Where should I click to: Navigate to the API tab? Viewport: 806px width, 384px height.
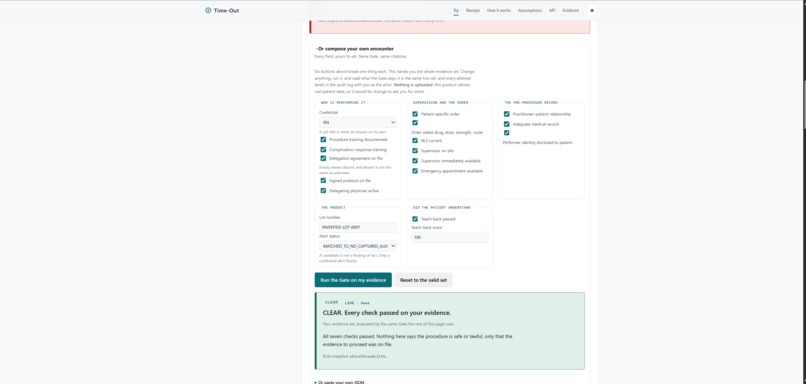point(552,10)
